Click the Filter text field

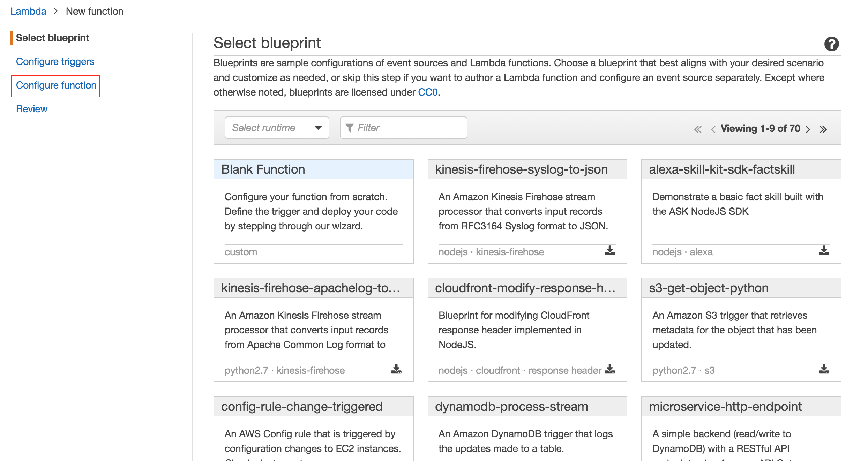pyautogui.click(x=404, y=128)
